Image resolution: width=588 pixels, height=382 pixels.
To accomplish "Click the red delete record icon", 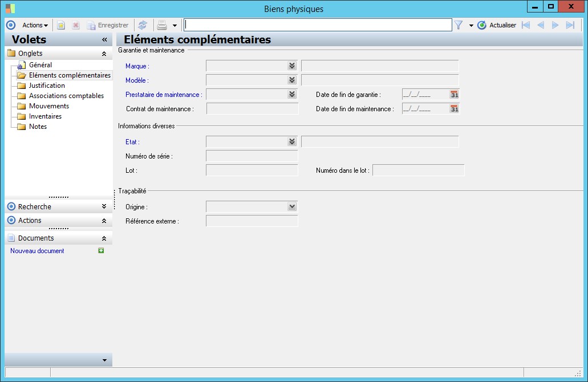I will [x=76, y=25].
